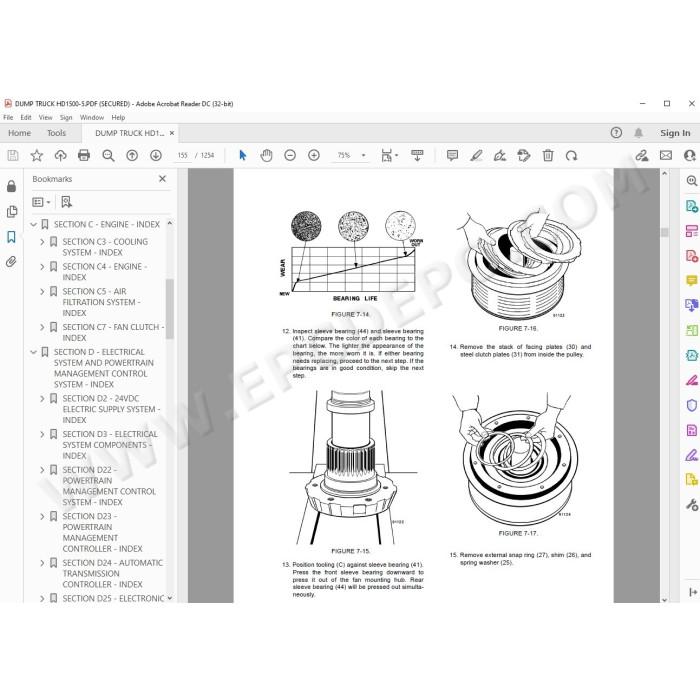Click the share link icon
The width and height of the screenshot is (700, 700).
coord(642,155)
